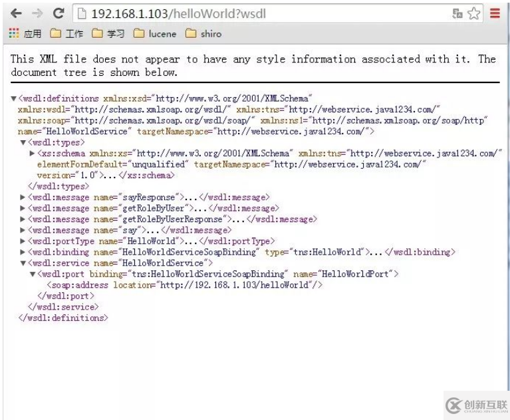Expand the xs:schema node
The image size is (510, 420).
coord(32,153)
